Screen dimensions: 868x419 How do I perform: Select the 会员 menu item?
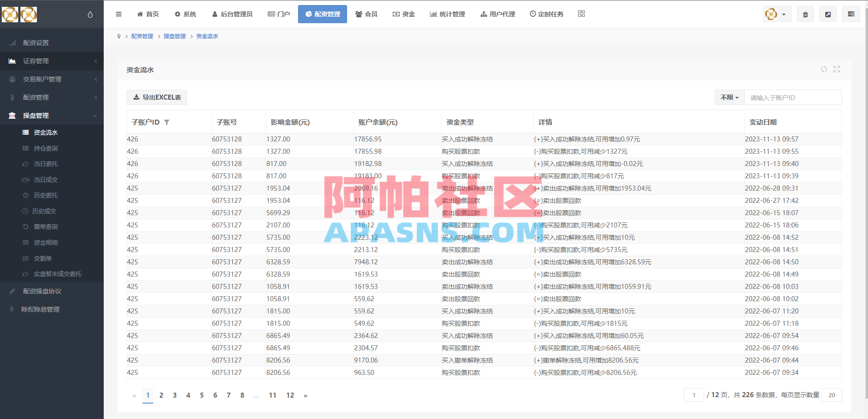366,14
